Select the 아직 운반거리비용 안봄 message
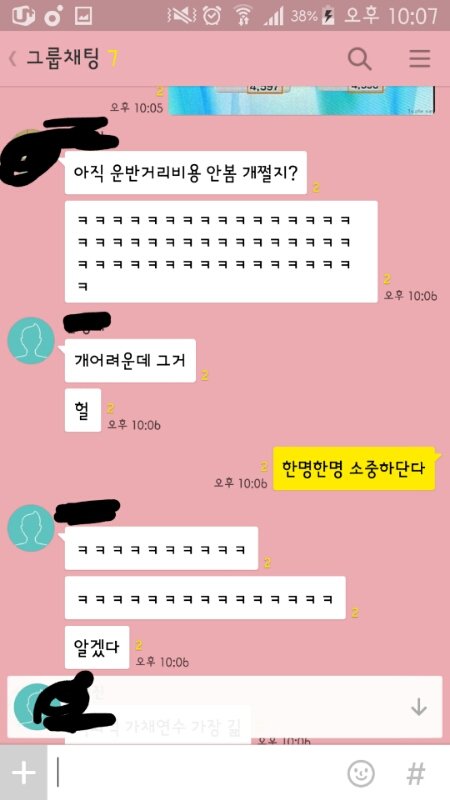 pos(186,172)
